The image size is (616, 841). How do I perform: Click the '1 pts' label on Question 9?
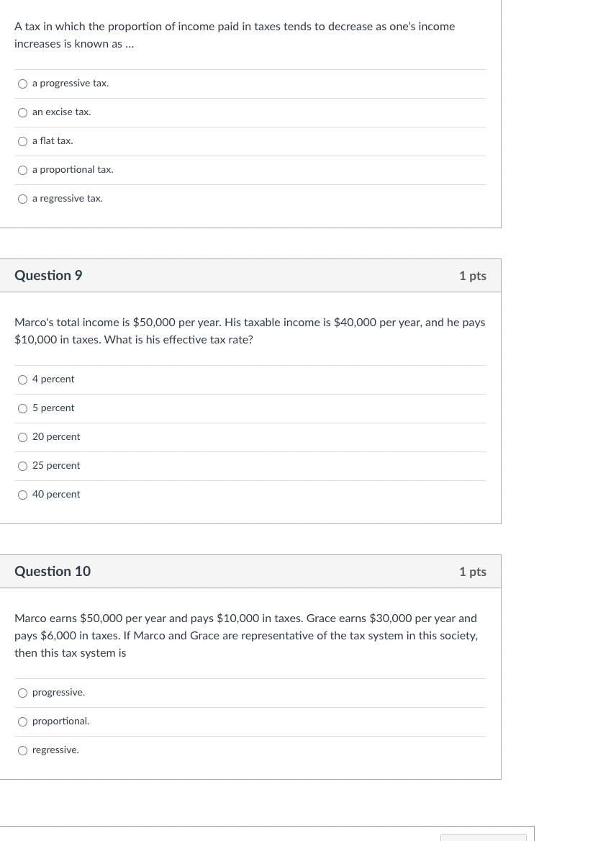(473, 275)
